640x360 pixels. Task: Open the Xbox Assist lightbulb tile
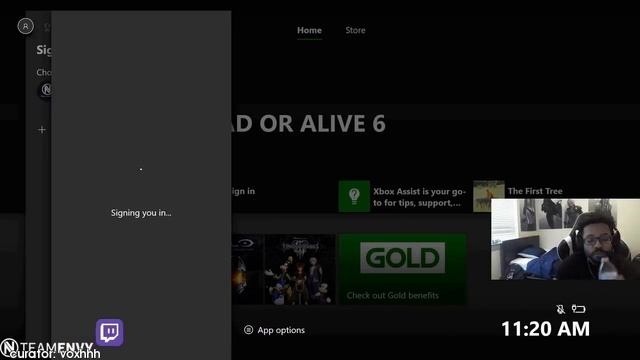[x=354, y=196]
